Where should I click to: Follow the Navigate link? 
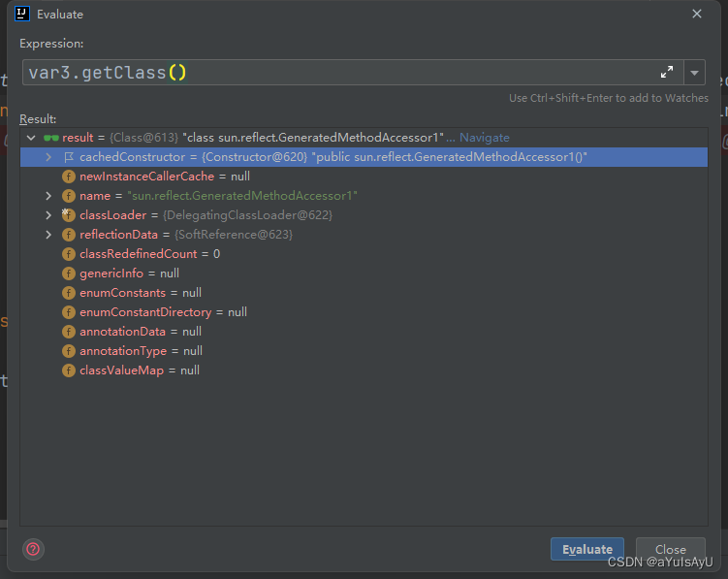(x=485, y=138)
